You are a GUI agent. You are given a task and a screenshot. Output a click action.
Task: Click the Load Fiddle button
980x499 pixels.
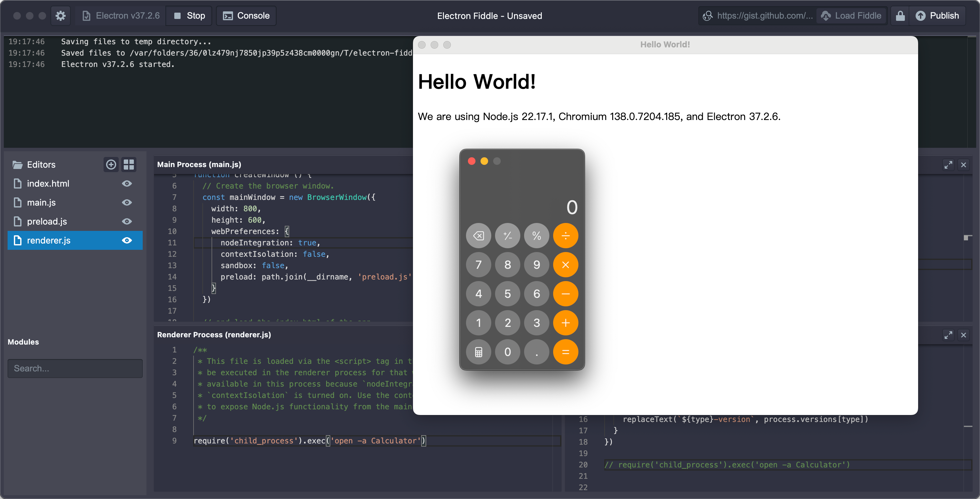(x=851, y=15)
